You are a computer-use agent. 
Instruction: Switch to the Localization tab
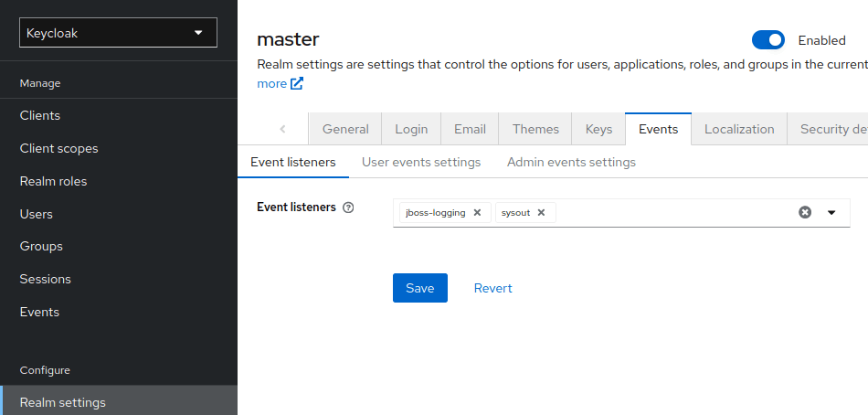(x=739, y=129)
